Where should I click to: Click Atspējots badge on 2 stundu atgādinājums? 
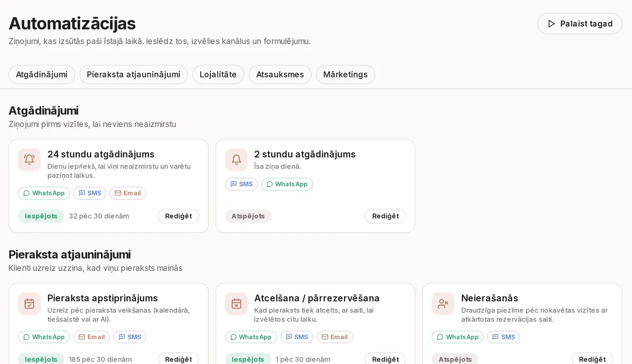click(x=249, y=216)
